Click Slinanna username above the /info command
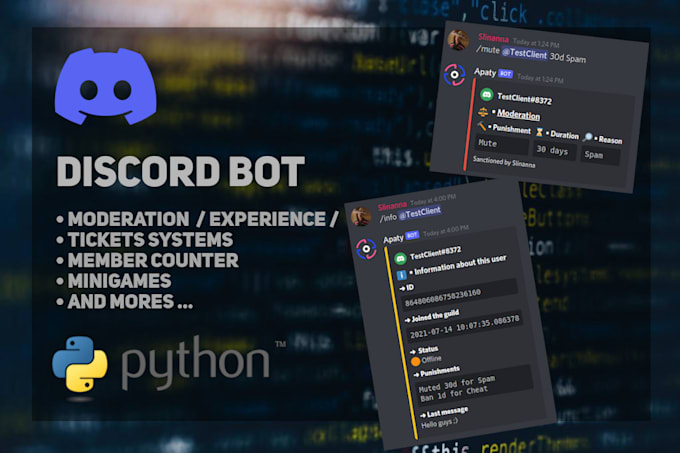 pyautogui.click(x=392, y=206)
